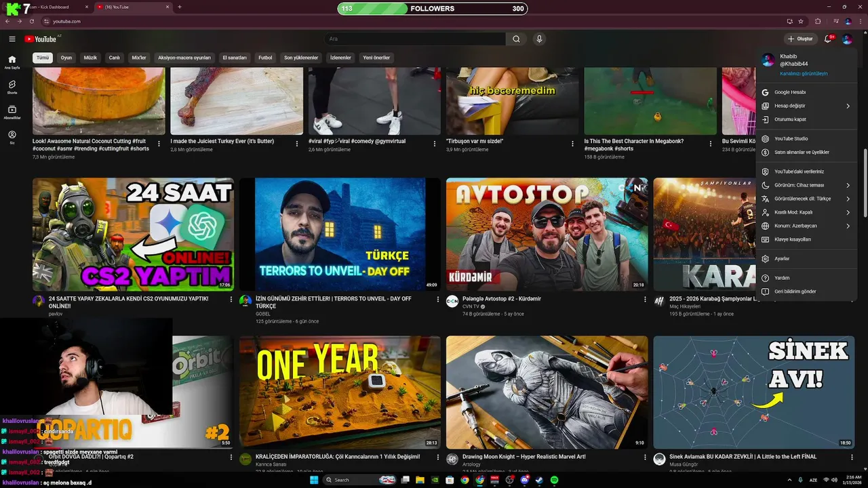868x488 pixels.
Task: Select the Tümü filter chip
Action: pyautogui.click(x=43, y=58)
